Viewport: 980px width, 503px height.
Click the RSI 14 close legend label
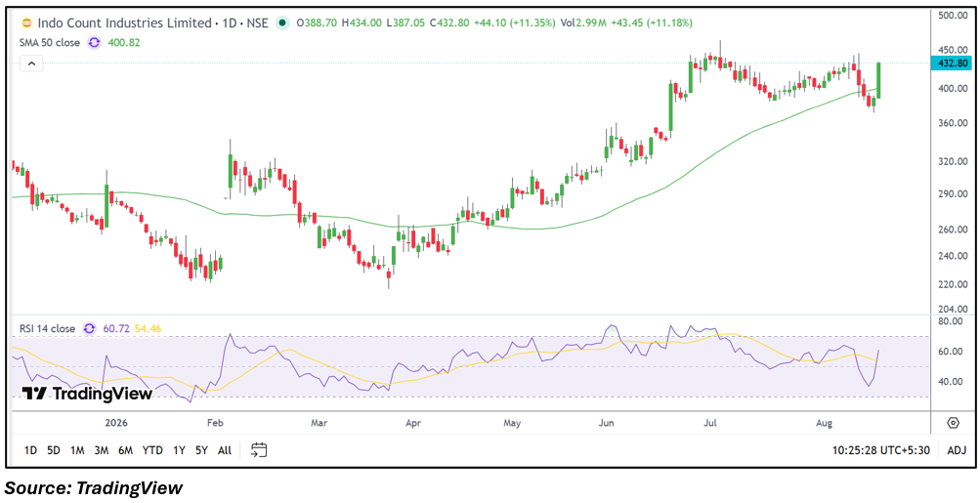click(49, 328)
